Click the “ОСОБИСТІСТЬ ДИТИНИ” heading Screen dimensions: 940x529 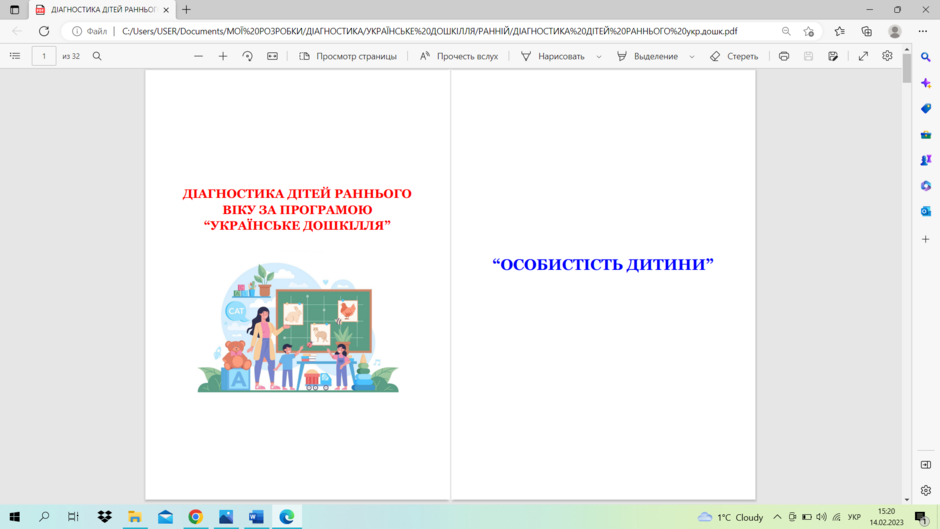click(x=602, y=264)
